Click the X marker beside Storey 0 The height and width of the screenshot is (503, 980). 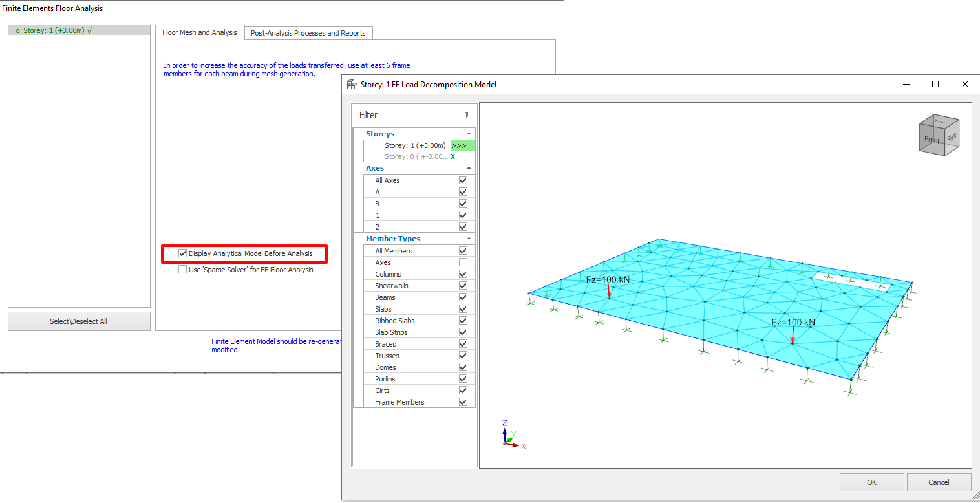pos(453,156)
